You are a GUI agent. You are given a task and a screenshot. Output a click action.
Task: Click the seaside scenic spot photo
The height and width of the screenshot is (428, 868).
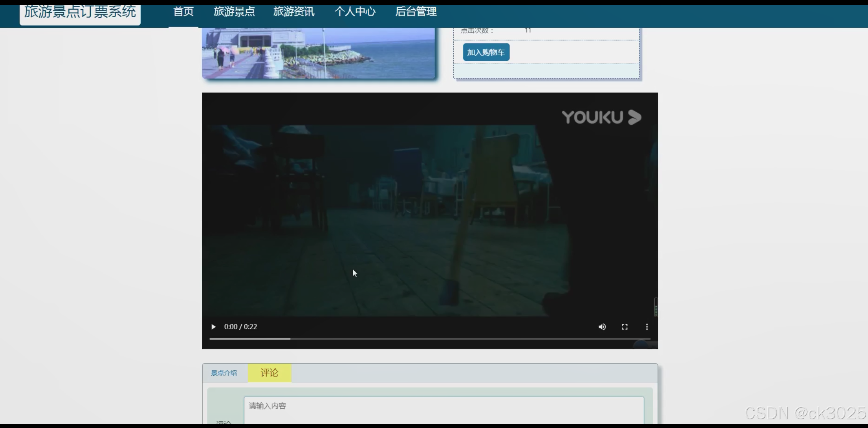pos(318,53)
